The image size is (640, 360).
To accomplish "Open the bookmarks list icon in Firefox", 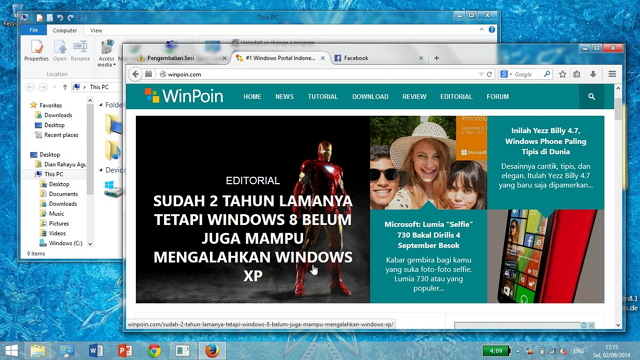I will pos(576,74).
